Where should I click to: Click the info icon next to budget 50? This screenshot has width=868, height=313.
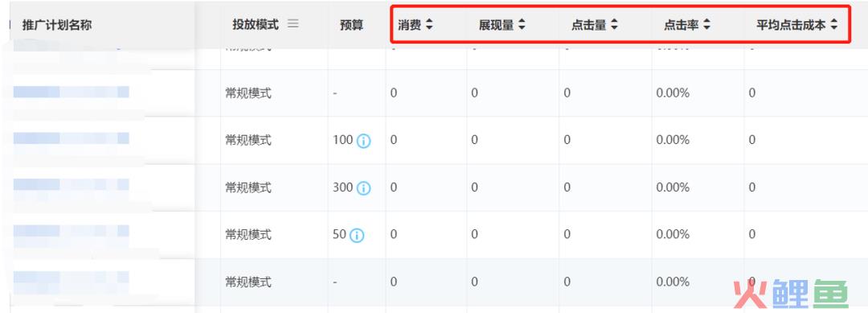coord(357,236)
